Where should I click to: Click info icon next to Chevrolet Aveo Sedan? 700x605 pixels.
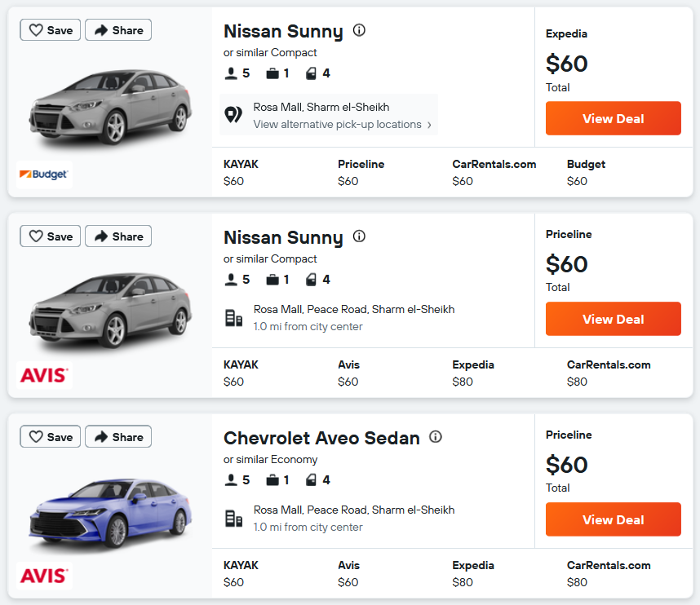click(x=436, y=436)
